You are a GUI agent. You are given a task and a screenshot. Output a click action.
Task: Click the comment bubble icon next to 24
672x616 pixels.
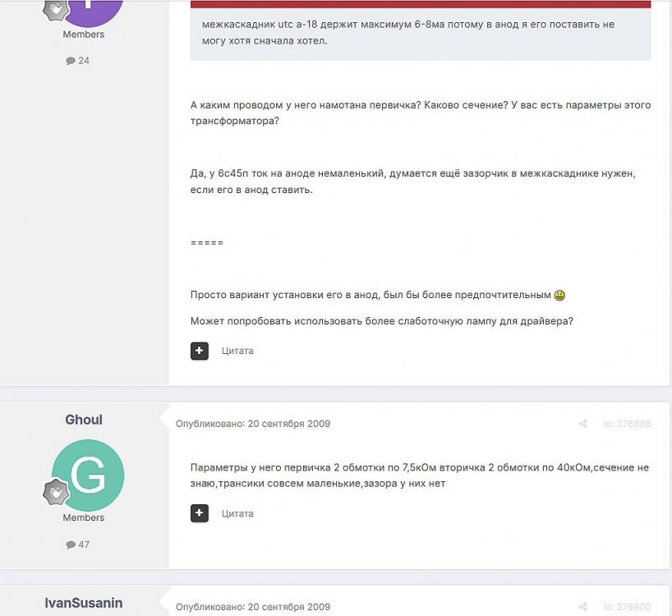pos(71,61)
